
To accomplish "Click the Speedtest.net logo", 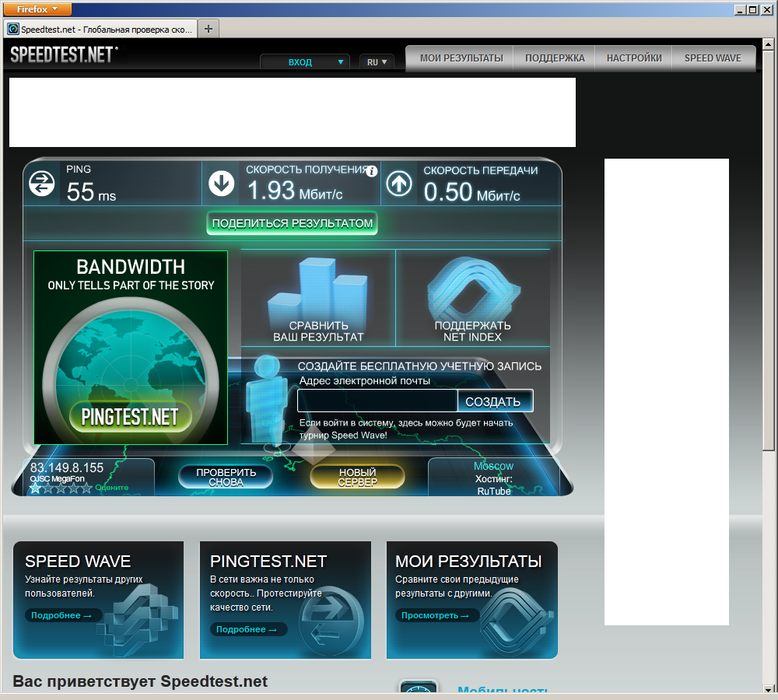I will 65,54.
